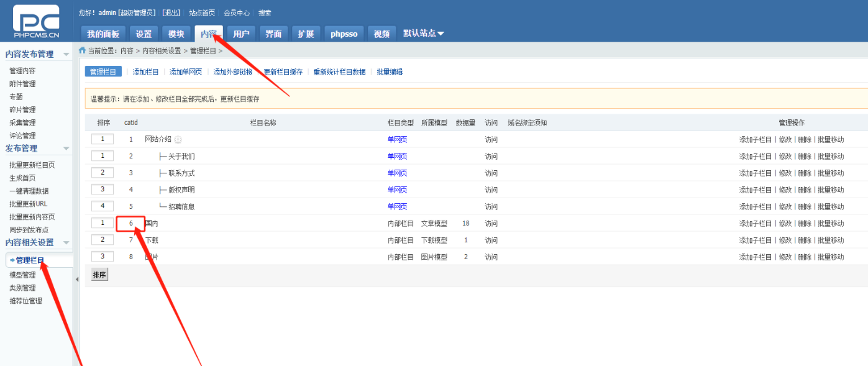Viewport: 868px width, 366px height.
Task: Switch to the 设置 top tab
Action: (x=144, y=34)
